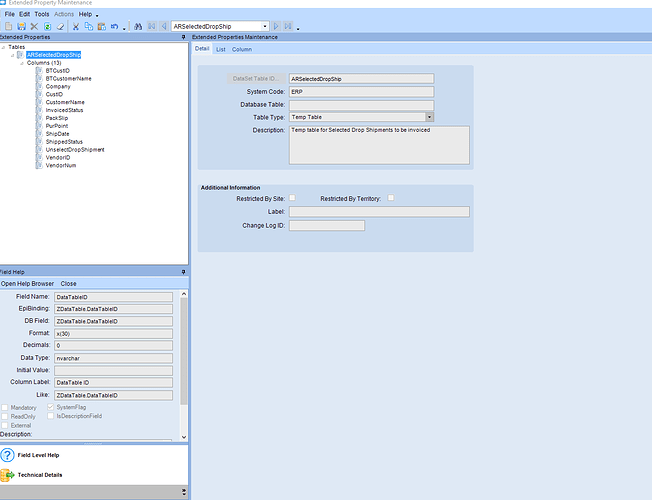Collapse the Columns (13) node
Screen dimensions: 652x500
tap(22, 63)
